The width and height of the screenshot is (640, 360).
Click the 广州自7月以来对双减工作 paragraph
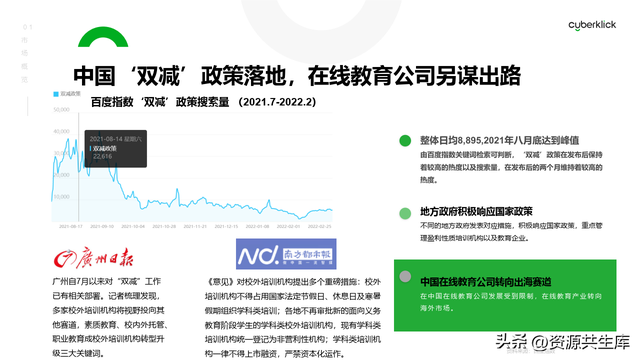pos(110,318)
